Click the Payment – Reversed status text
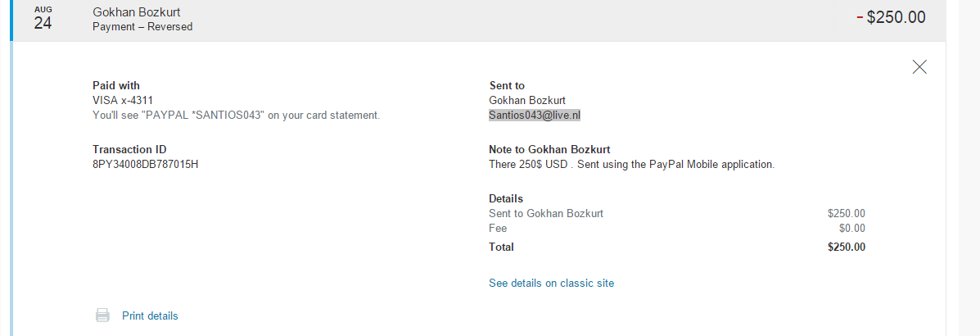 click(x=142, y=26)
